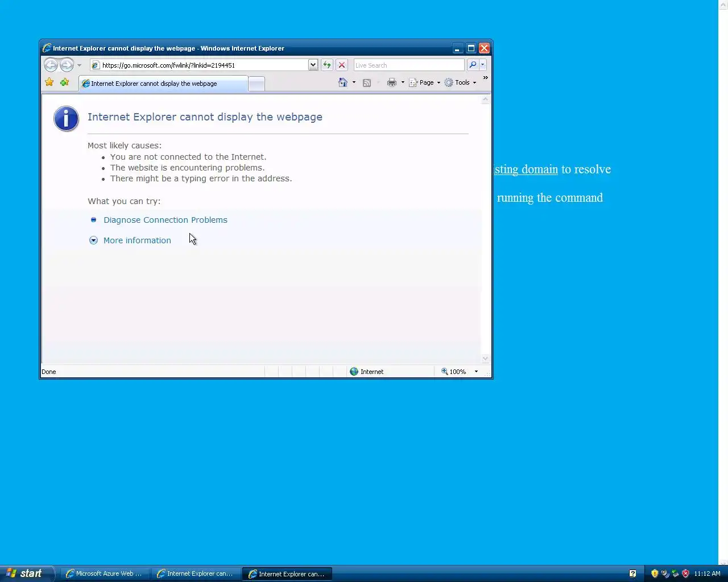728x582 pixels.
Task: Click the yellow security shield tray icon
Action: 655,574
